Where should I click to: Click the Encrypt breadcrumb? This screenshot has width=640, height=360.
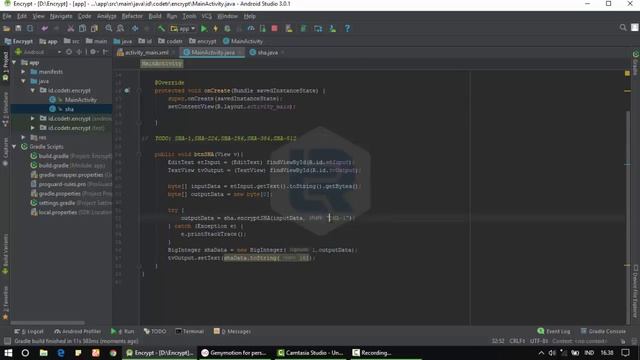pos(18,41)
